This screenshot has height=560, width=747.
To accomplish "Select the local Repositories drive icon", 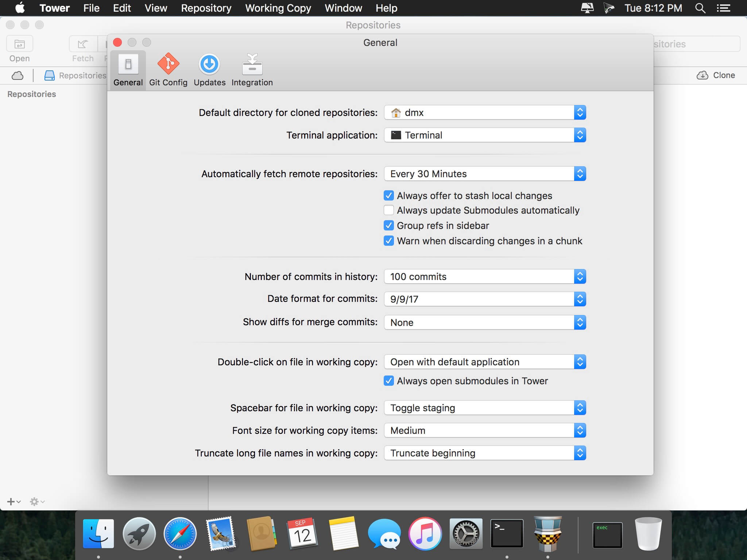I will tap(49, 75).
